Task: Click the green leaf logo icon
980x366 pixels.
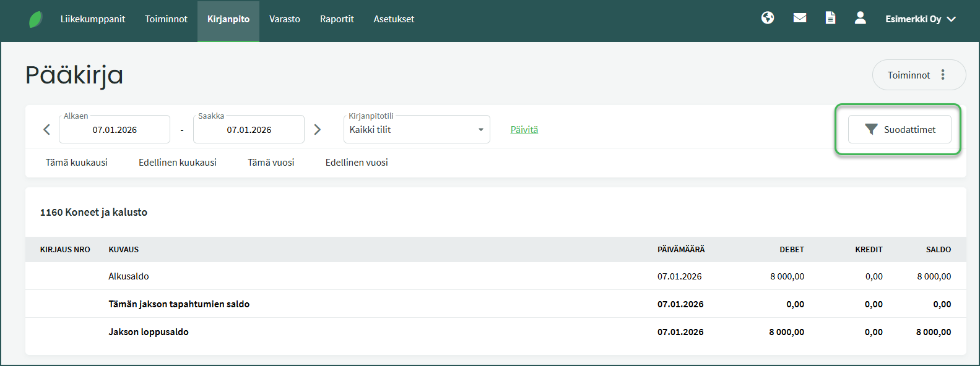Action: 36,19
